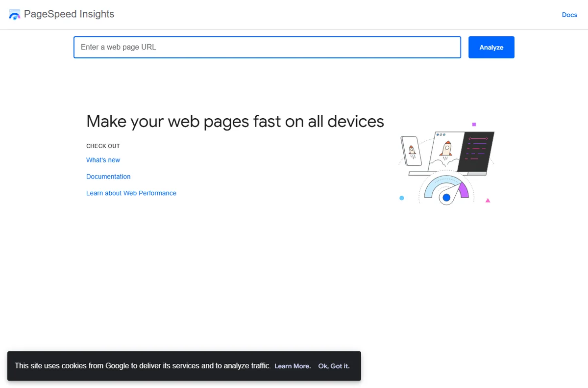
Task: Open the Docs link
Action: coord(569,15)
